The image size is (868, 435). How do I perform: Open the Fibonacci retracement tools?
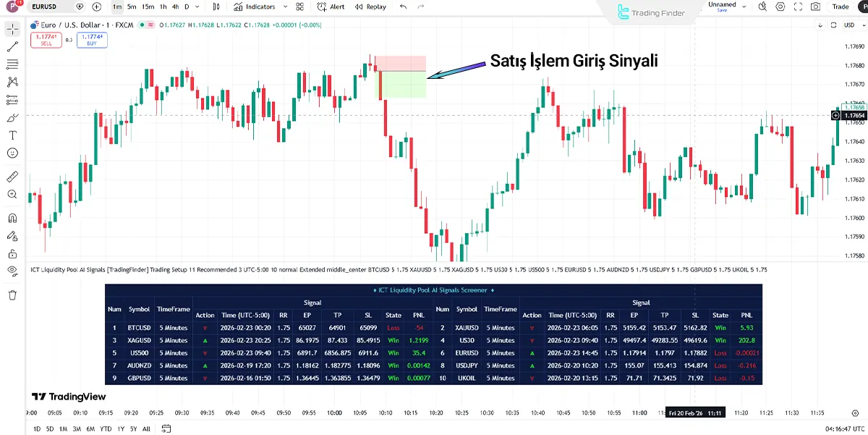click(12, 64)
